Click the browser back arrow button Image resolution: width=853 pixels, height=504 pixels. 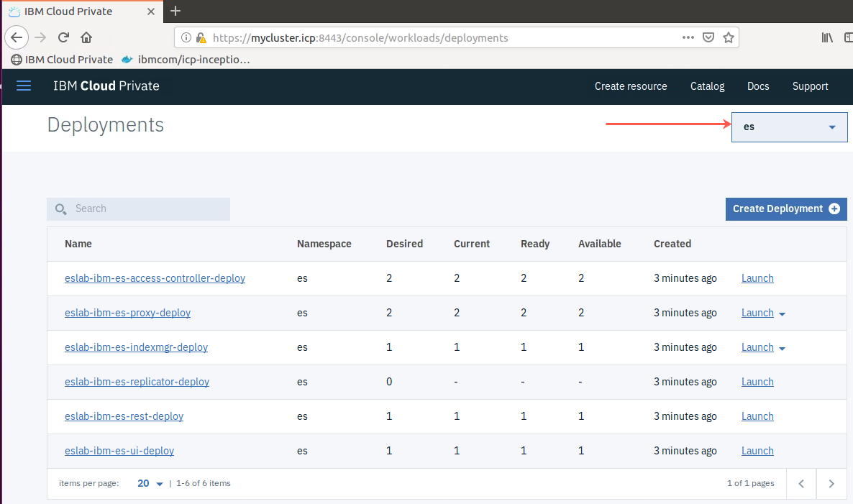17,37
